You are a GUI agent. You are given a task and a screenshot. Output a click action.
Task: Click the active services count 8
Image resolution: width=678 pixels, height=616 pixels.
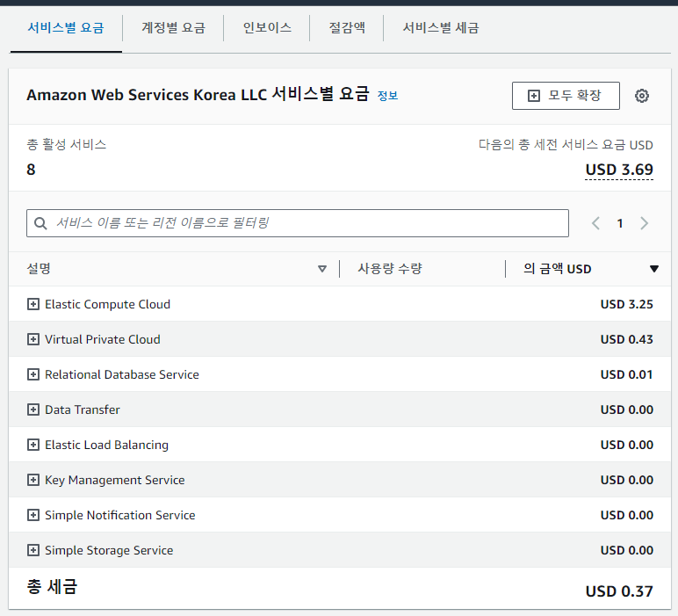pos(31,170)
